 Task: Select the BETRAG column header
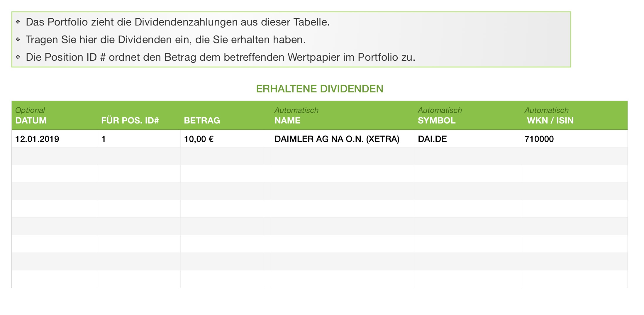[x=202, y=121]
